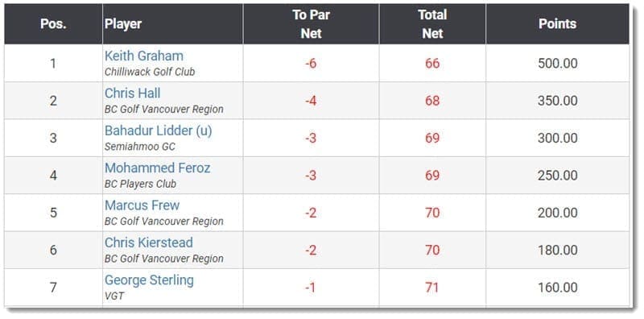This screenshot has height=319, width=644.
Task: Click the Points column header
Action: point(557,24)
